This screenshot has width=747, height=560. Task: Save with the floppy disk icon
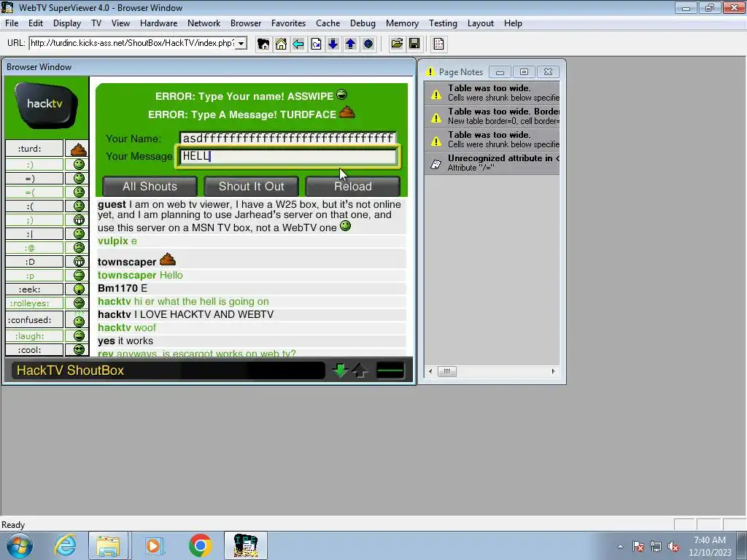(414, 44)
